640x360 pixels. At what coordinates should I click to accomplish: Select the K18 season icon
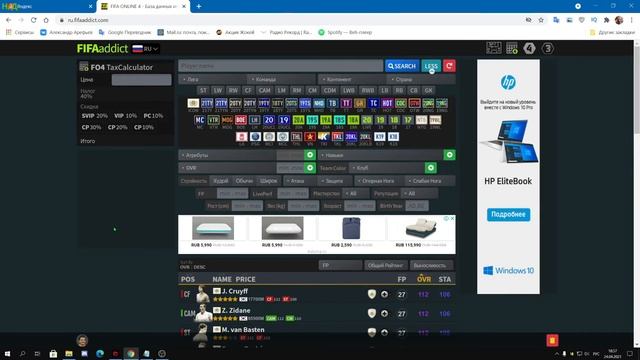pos(393,137)
